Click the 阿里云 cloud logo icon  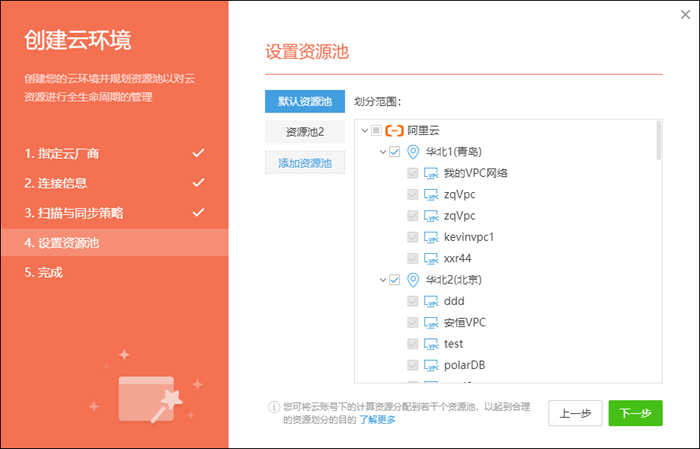tap(393, 131)
